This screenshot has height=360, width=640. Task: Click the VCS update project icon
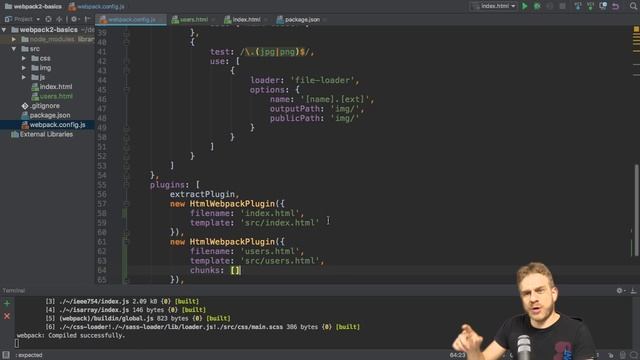(578, 6)
